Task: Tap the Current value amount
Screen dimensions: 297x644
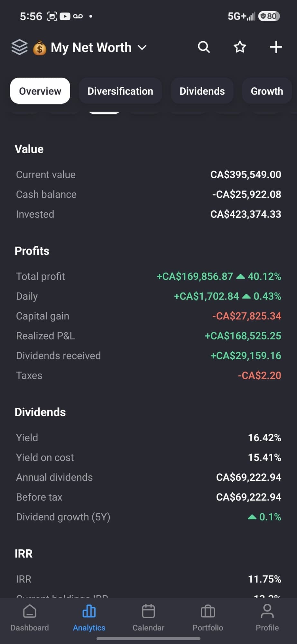Action: 246,175
